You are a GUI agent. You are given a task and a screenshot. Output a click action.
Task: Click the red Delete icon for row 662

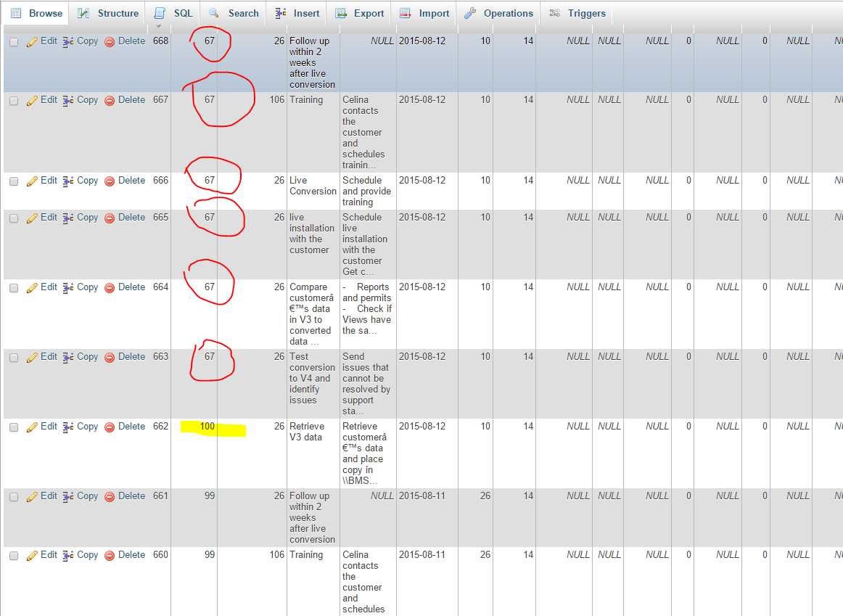pos(110,427)
